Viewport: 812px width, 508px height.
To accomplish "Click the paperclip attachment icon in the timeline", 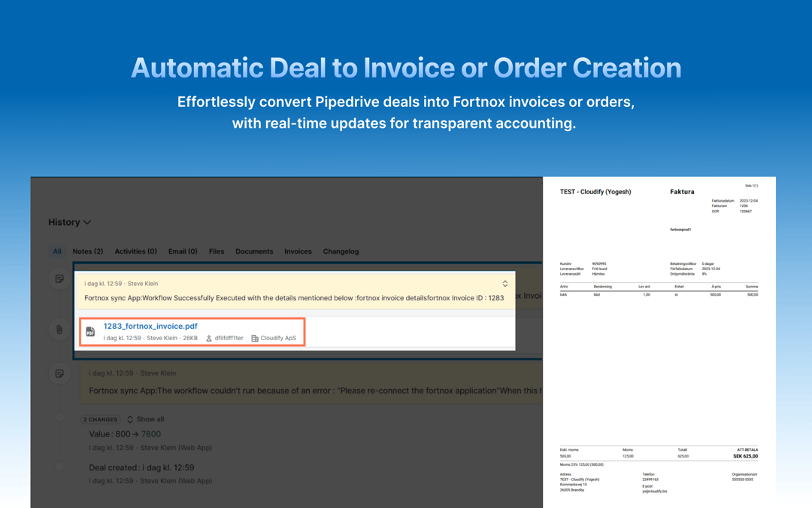I will pyautogui.click(x=59, y=328).
